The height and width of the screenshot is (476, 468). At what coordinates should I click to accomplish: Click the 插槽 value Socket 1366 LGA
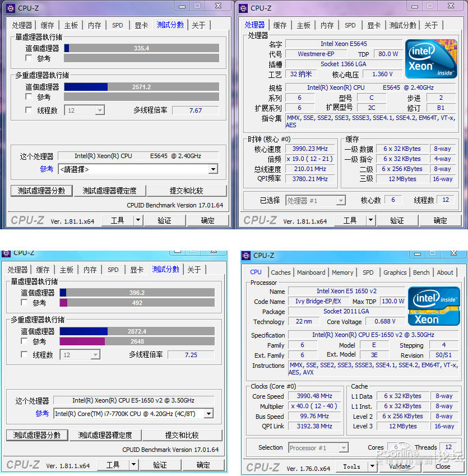pos(343,64)
